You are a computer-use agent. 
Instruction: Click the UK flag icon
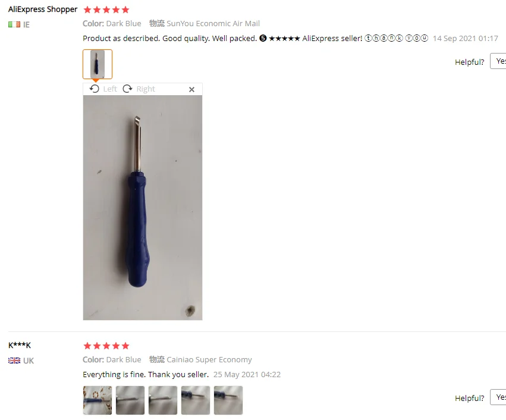[14, 361]
